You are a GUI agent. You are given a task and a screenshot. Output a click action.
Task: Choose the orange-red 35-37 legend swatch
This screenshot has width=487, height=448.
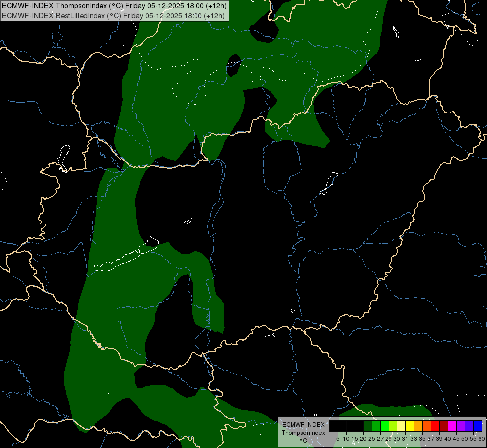427,426
